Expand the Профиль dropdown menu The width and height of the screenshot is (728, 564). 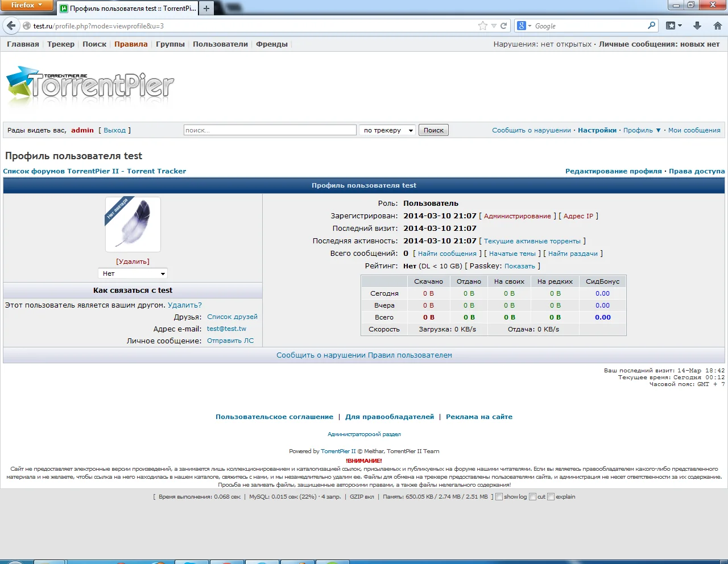(x=642, y=130)
